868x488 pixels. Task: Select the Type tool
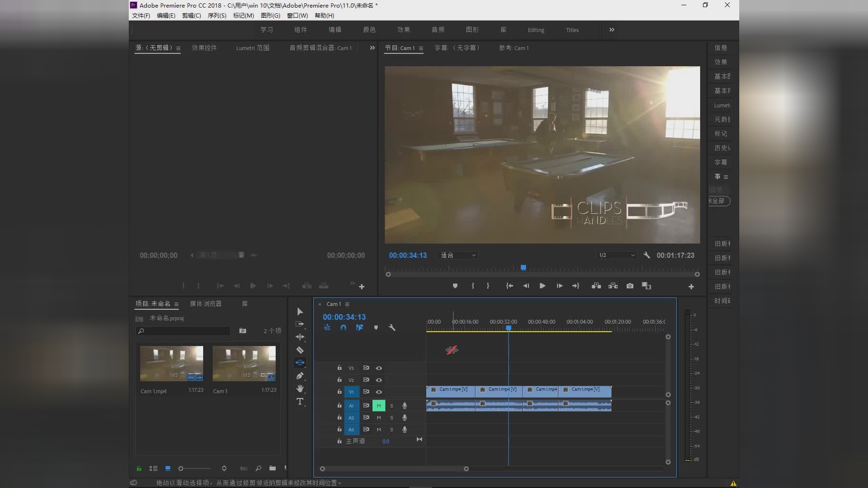coord(300,401)
